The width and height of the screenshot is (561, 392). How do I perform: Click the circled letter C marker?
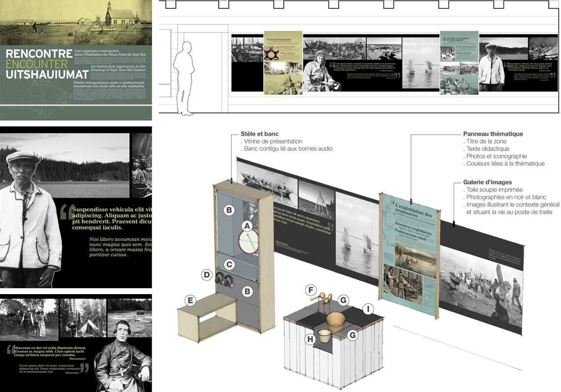pos(228,265)
